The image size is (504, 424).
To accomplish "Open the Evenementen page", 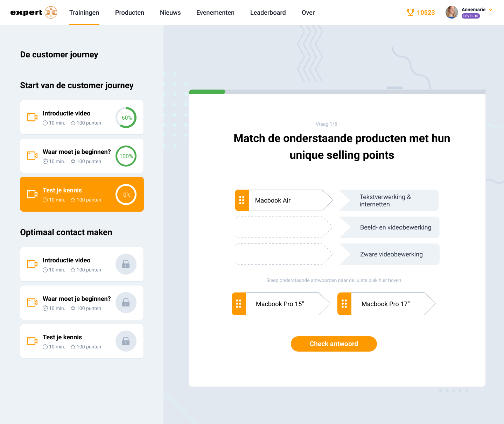I will coord(215,13).
